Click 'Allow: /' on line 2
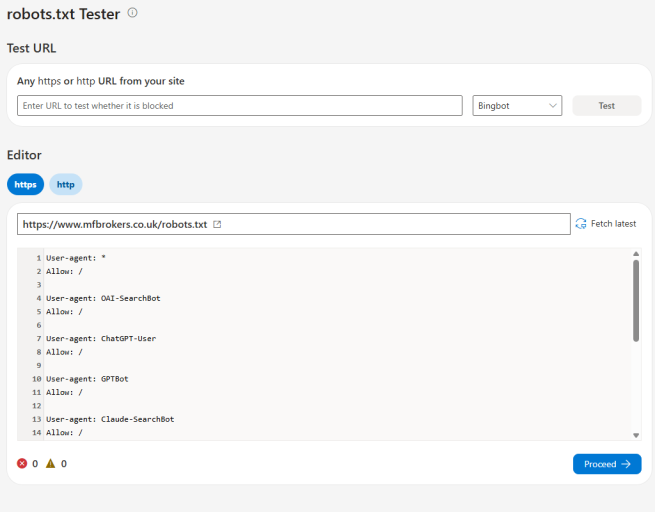Viewport: 655px width, 512px height. (64, 271)
